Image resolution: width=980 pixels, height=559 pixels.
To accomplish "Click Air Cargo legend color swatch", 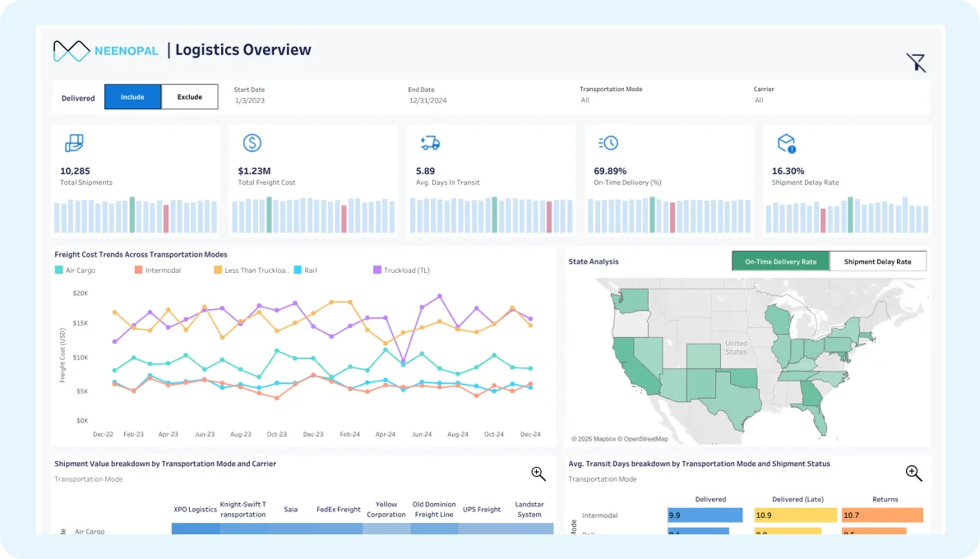I will pos(58,270).
